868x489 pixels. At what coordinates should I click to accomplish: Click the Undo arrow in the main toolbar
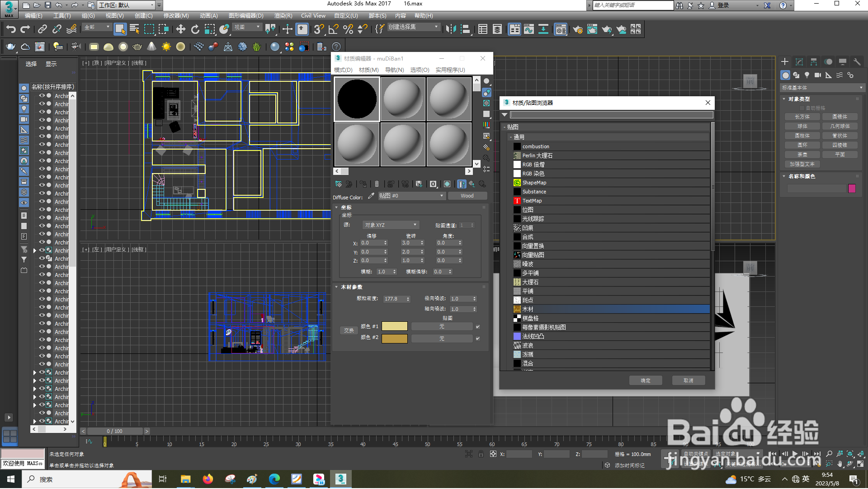coord(11,29)
